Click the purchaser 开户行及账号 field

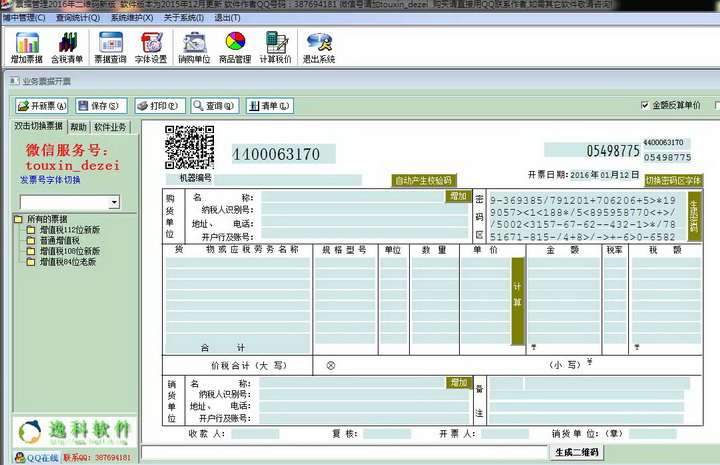point(365,233)
